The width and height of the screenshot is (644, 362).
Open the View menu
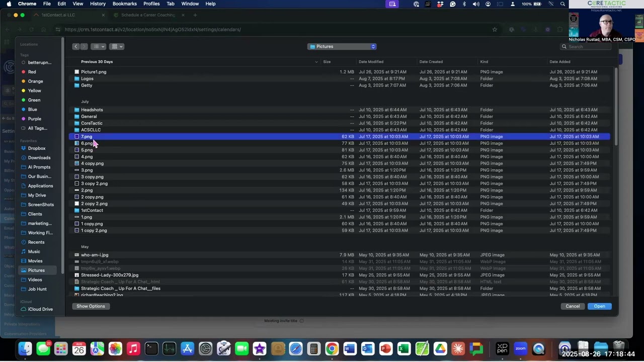[77, 4]
